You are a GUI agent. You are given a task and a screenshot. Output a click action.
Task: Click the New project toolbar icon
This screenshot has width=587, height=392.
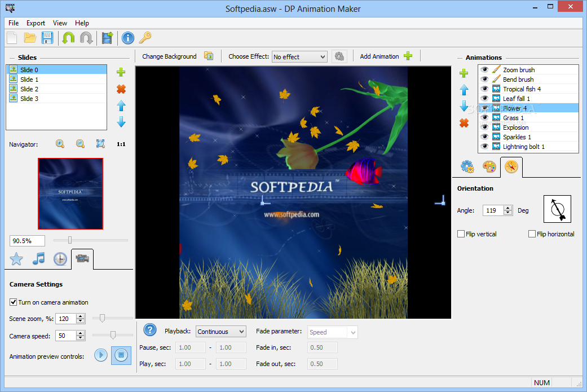coord(12,38)
